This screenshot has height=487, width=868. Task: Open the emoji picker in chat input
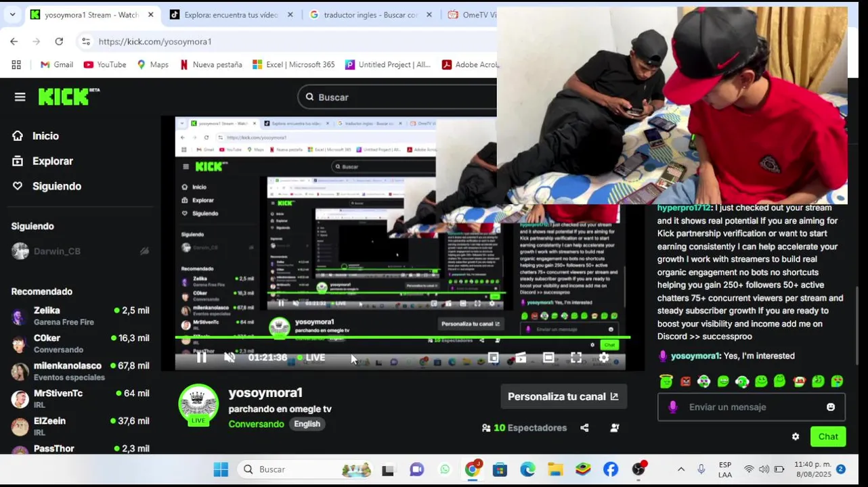(x=831, y=407)
